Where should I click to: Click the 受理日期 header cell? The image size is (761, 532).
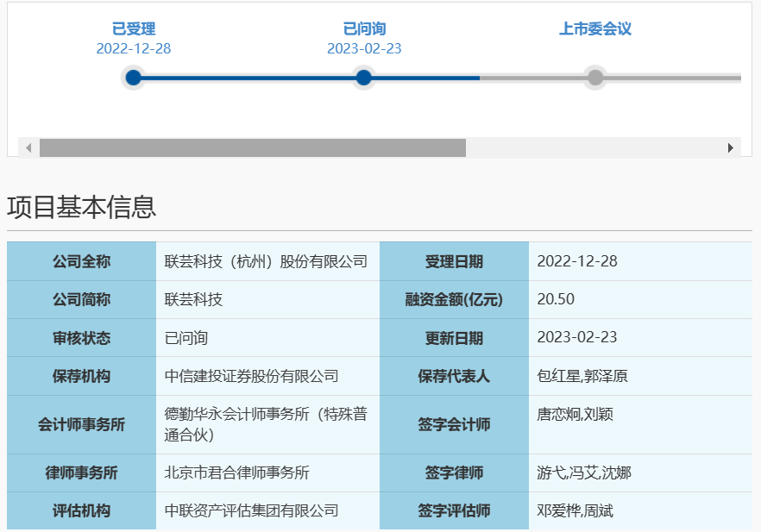coord(454,261)
